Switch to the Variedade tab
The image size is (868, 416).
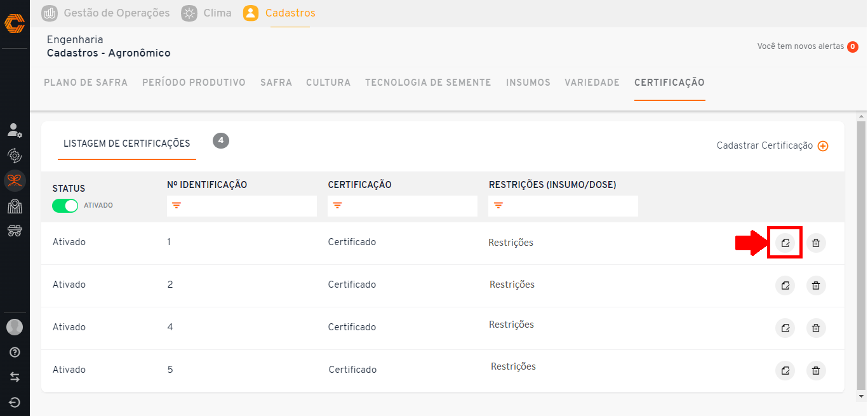pyautogui.click(x=592, y=83)
